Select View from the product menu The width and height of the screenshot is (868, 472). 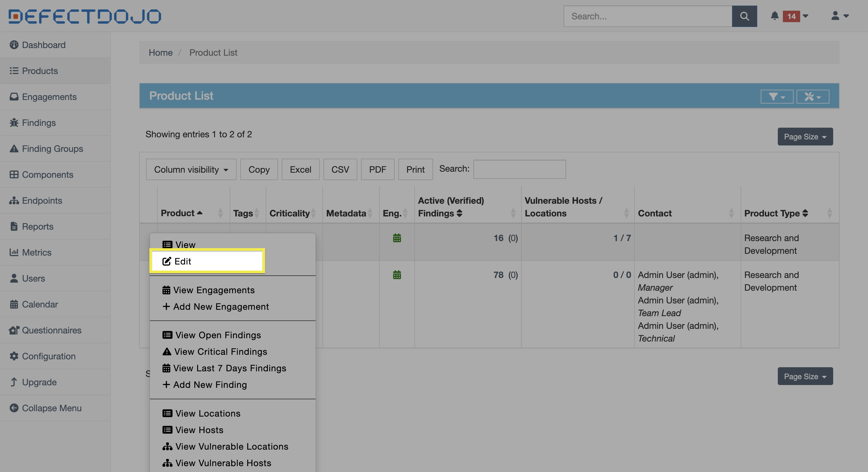(x=179, y=245)
